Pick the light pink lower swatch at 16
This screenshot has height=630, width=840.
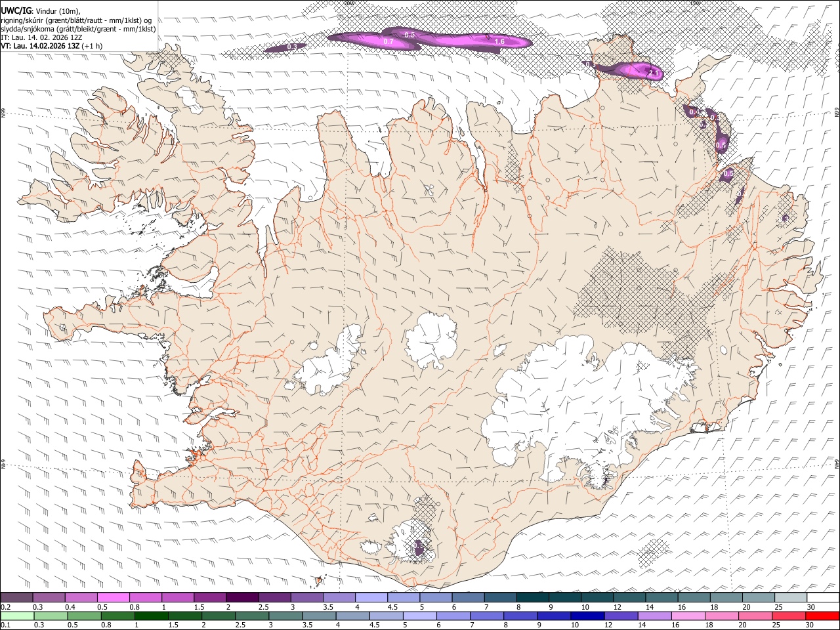coord(688,616)
